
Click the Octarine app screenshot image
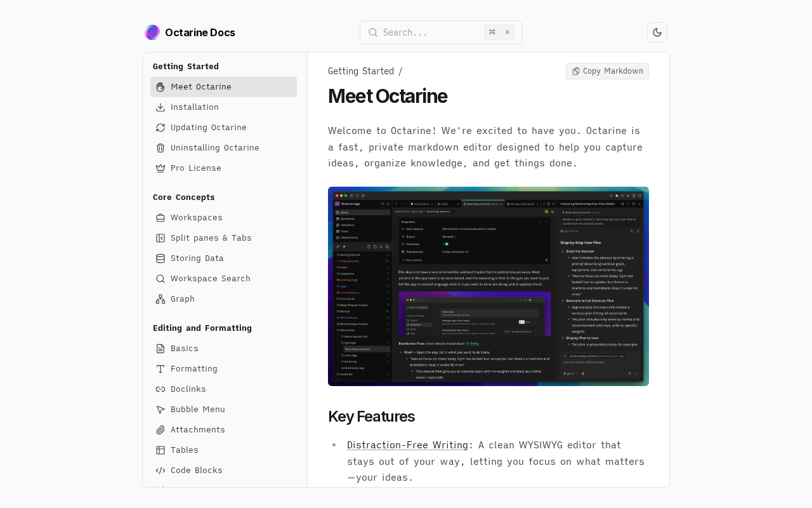[x=488, y=286]
